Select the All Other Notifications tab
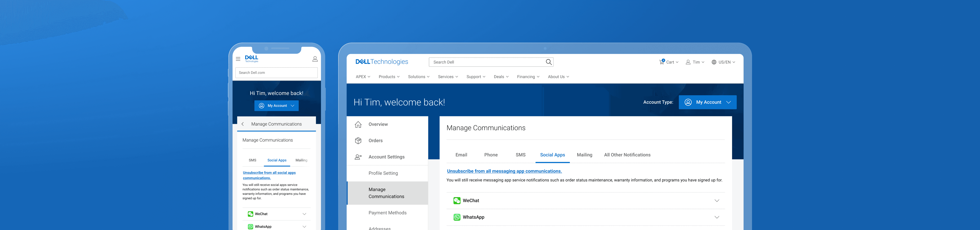 click(627, 155)
